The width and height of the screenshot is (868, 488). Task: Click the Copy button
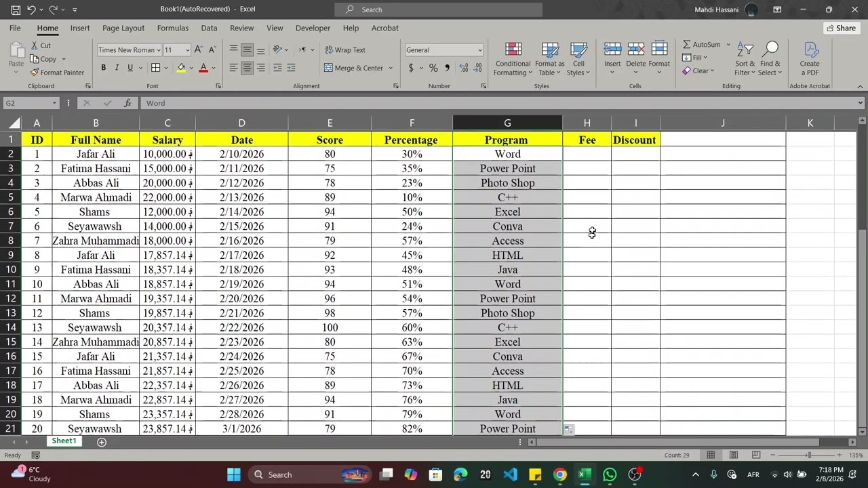coord(43,59)
